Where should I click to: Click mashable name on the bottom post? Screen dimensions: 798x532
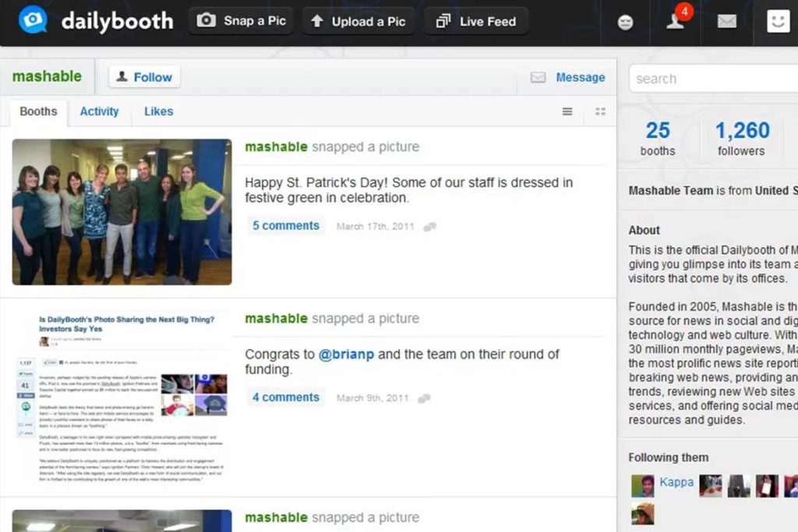coord(277,517)
